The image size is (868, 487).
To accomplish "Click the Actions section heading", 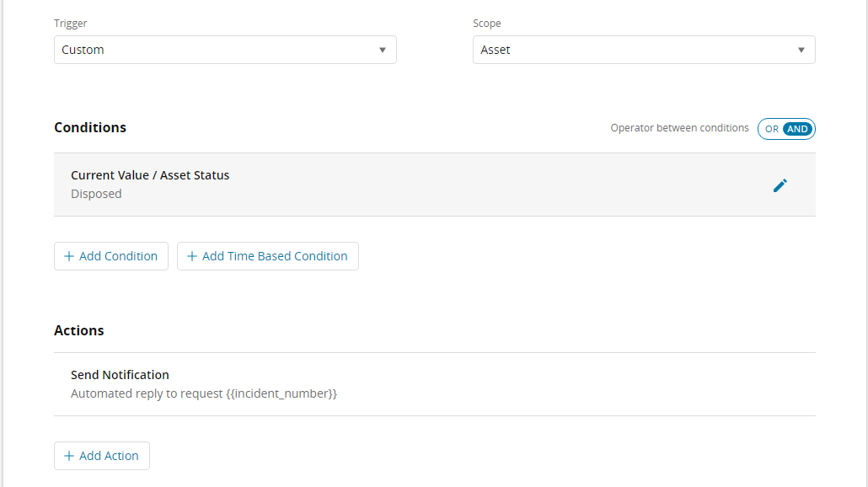I will pos(79,330).
